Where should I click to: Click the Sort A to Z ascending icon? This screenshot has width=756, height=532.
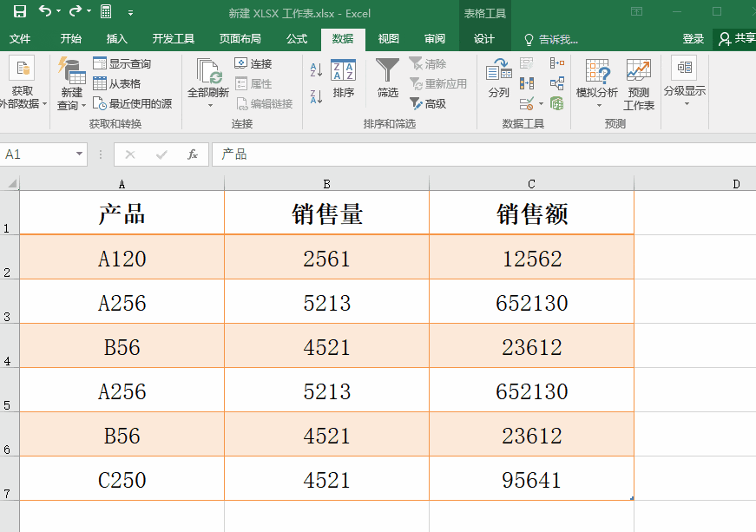tap(316, 70)
